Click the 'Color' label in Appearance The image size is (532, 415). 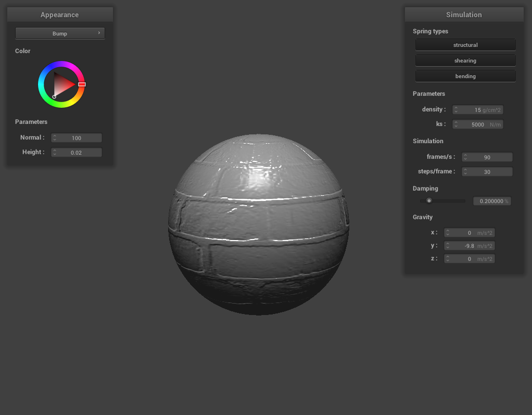click(x=22, y=51)
